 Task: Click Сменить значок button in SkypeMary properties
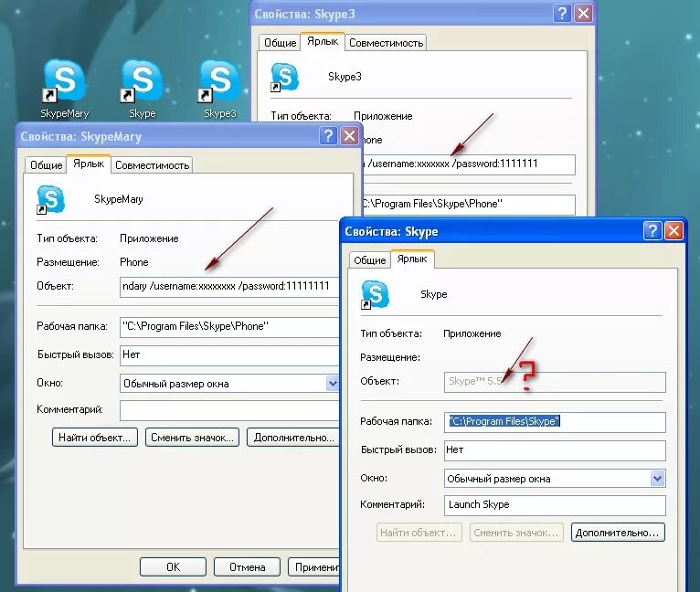point(192,438)
